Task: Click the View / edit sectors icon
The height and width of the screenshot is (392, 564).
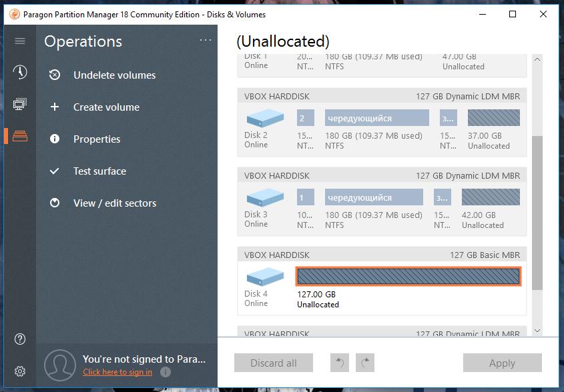Action: coord(55,203)
